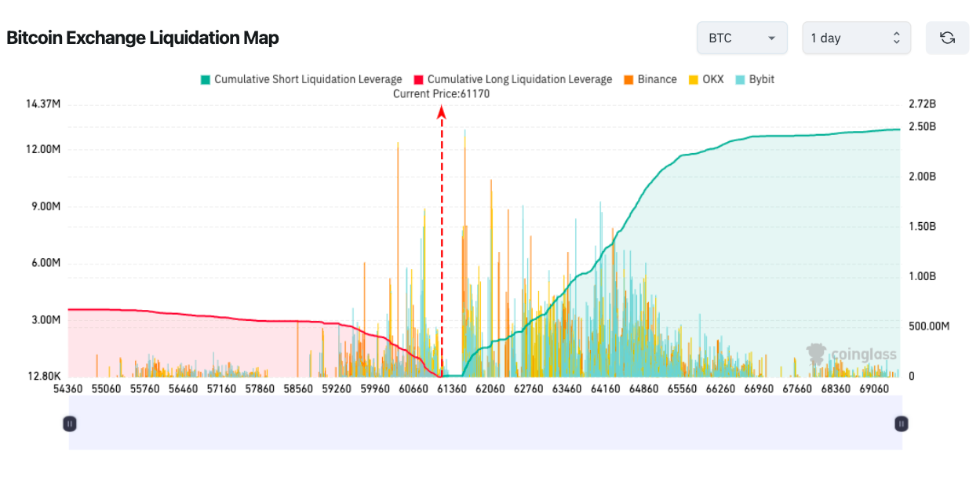
Task: Click the 2.72B right axis label
Action: click(x=922, y=104)
